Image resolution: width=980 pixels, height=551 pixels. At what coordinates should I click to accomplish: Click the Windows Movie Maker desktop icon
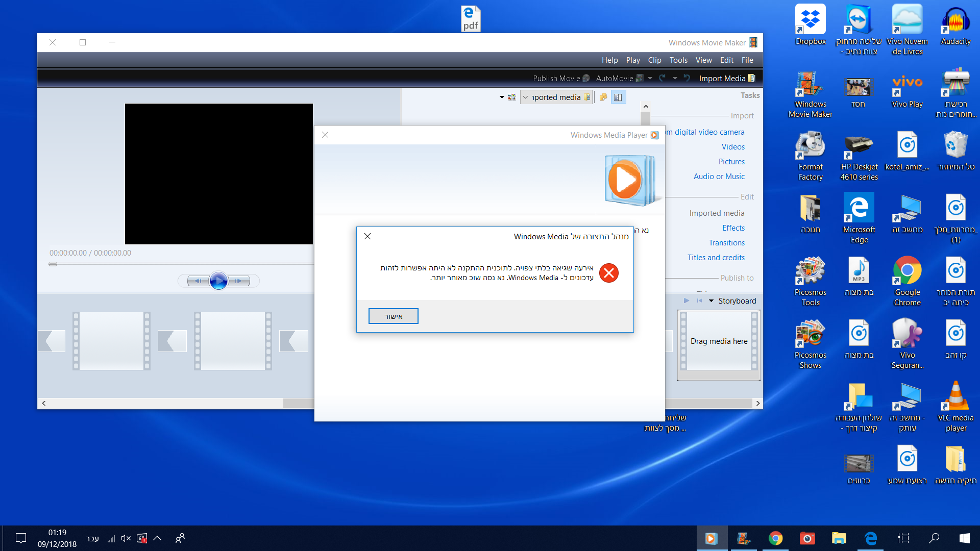[x=811, y=94]
